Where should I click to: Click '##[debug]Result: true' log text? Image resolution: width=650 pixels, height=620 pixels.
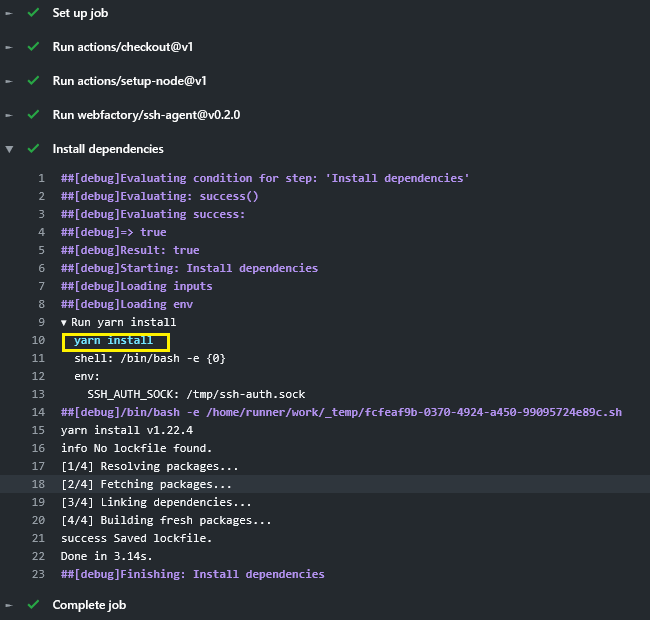click(x=130, y=250)
